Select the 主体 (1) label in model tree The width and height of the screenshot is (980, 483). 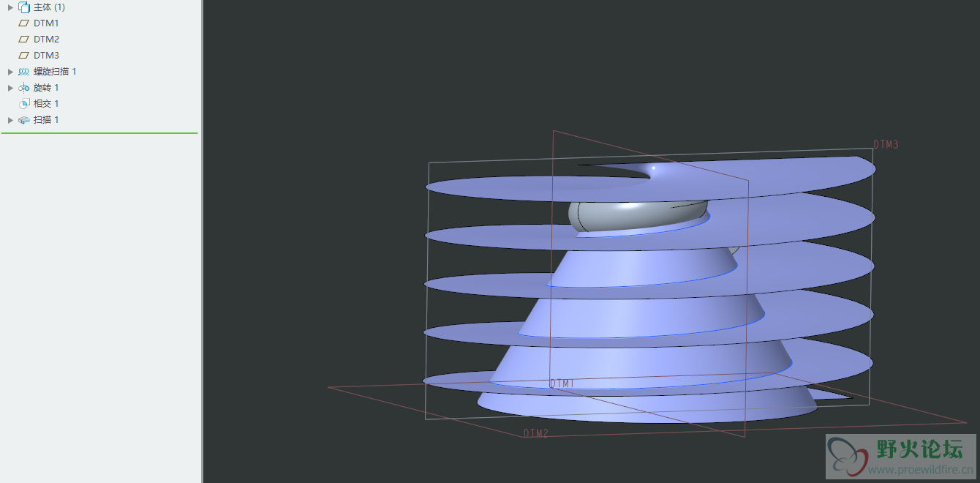pos(50,7)
